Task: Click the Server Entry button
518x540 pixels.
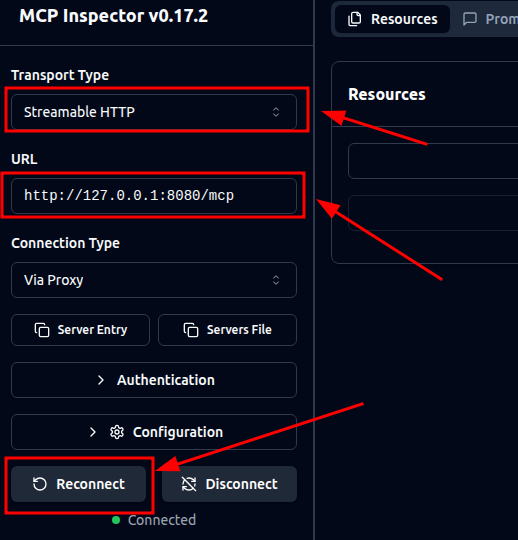Action: coord(81,330)
